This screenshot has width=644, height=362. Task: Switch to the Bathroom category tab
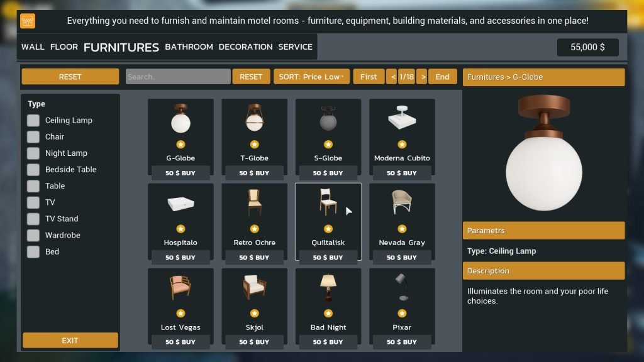click(x=189, y=47)
